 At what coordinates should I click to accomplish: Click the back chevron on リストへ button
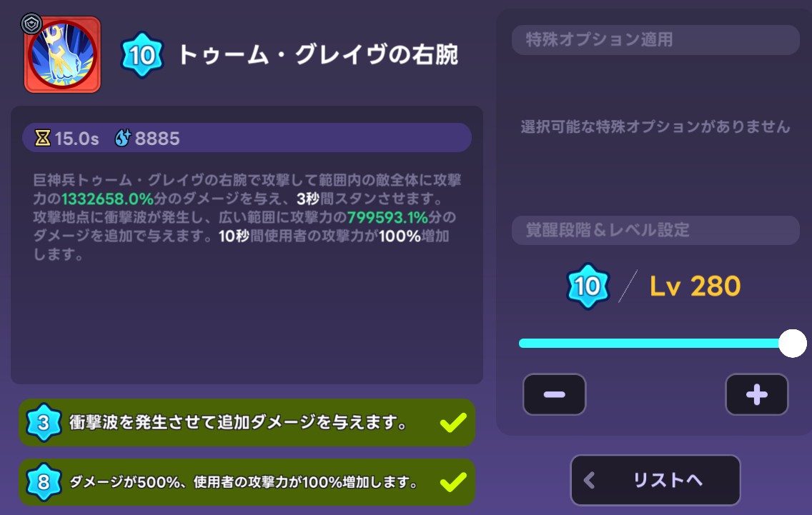tap(589, 480)
